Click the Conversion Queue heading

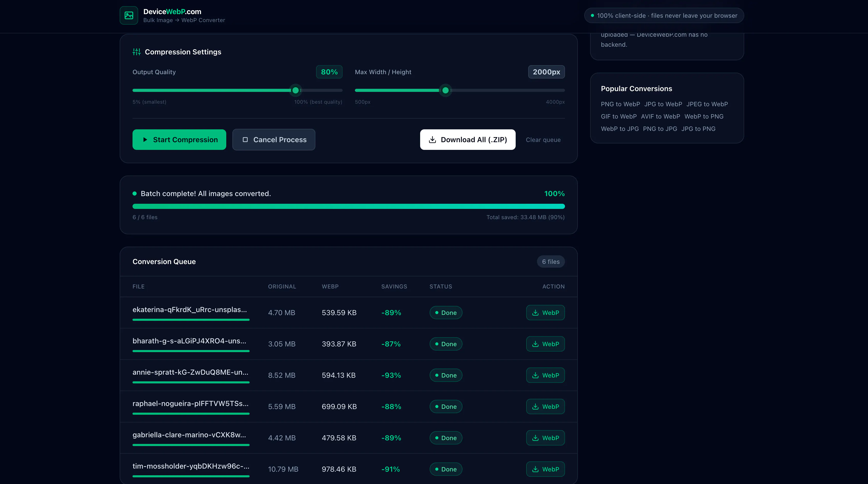tap(164, 262)
